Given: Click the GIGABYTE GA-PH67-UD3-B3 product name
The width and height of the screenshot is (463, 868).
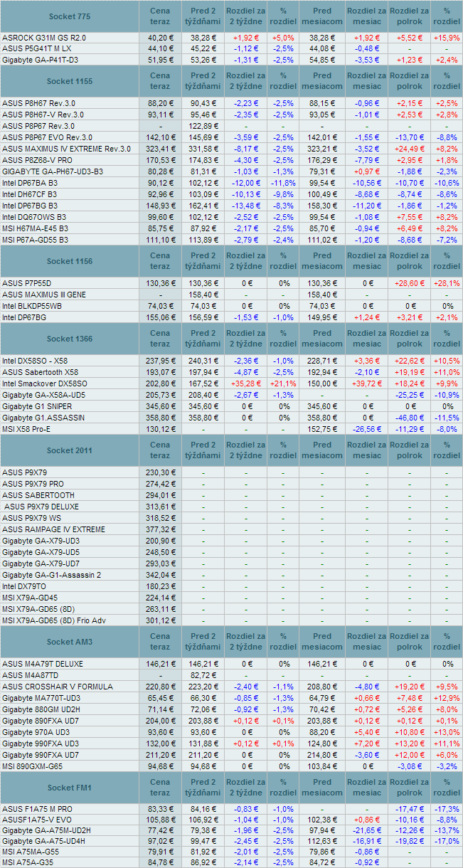Looking at the screenshot, I should 53,171.
